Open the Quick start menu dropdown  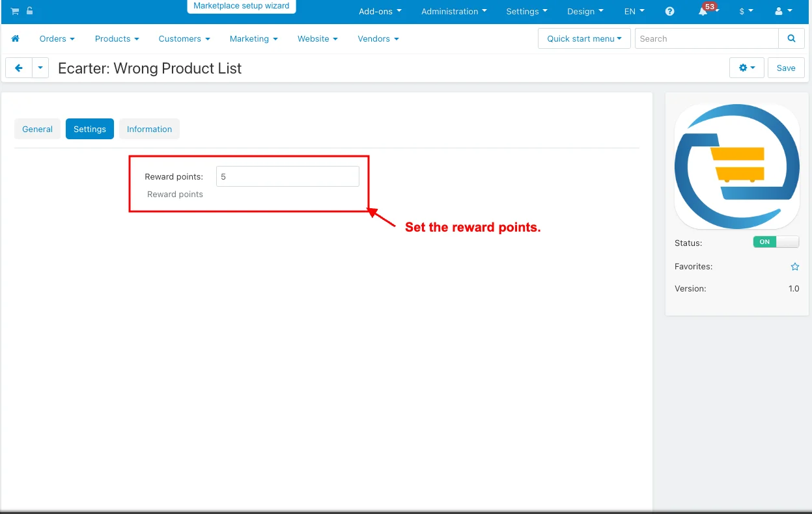pyautogui.click(x=584, y=39)
